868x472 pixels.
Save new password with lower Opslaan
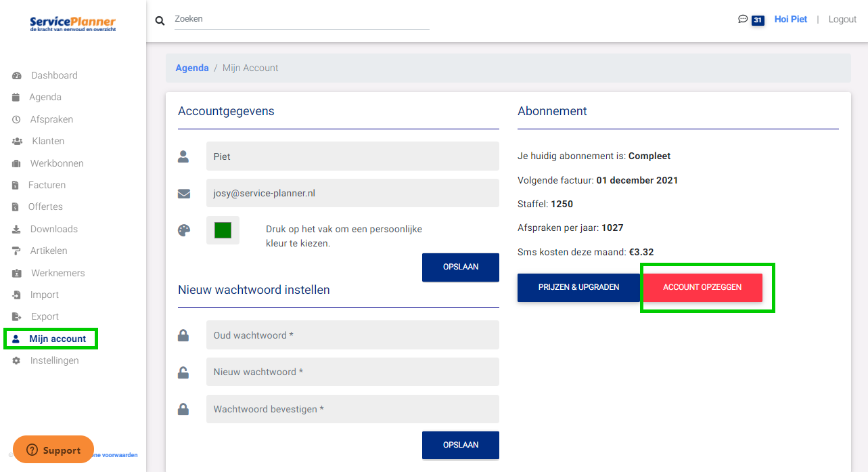(x=461, y=445)
